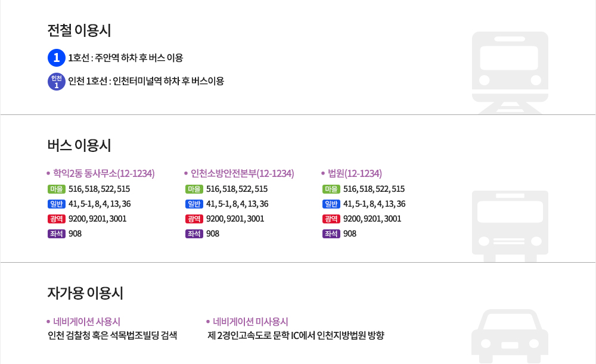Screen dimensions: 596x364
Task: Click the purple 좌석 badge under 학익2동 동사무소
Action: [x=57, y=234]
